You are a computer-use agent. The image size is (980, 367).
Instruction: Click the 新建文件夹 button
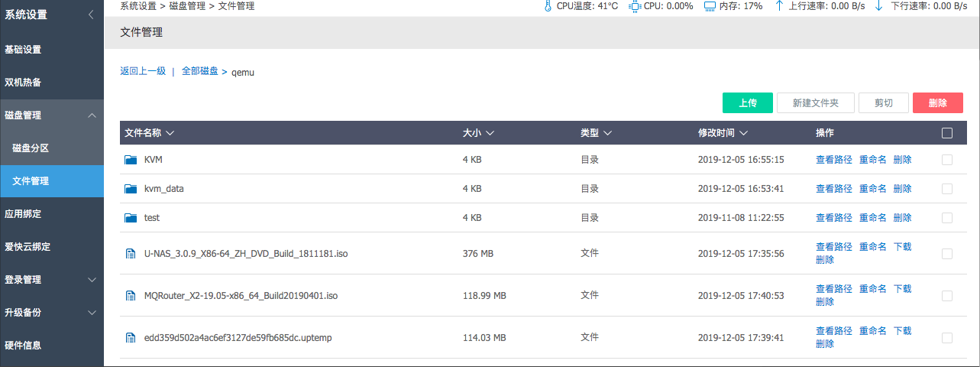(x=816, y=103)
